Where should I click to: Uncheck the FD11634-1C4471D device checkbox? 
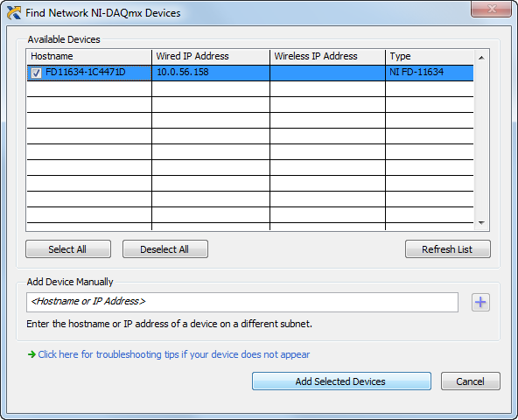pos(36,73)
